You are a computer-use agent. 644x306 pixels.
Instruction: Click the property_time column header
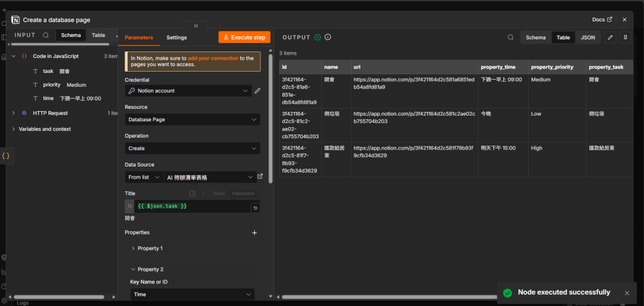point(504,67)
